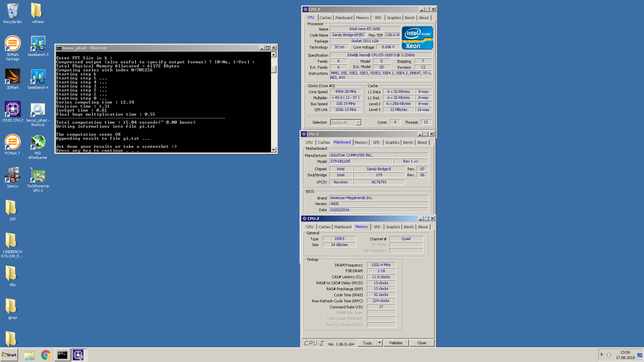
Task: Click BIOS version 4805 field
Action: (379, 204)
